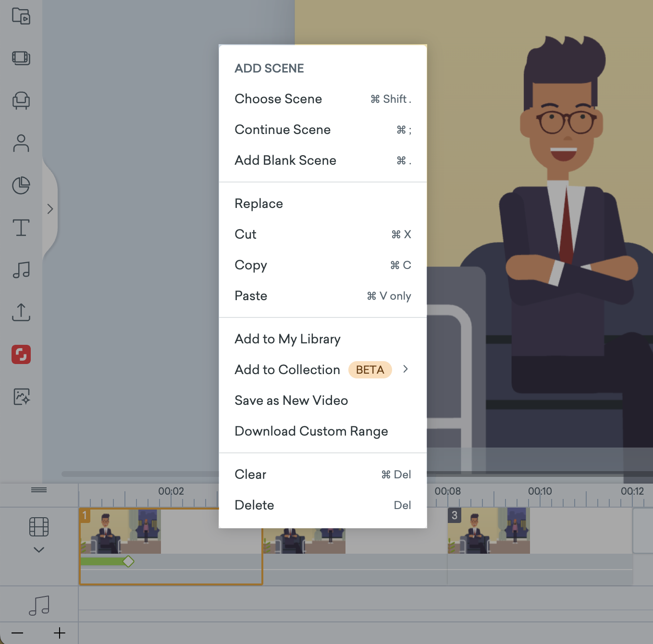
Task: Open the Props panel
Action: [21, 101]
